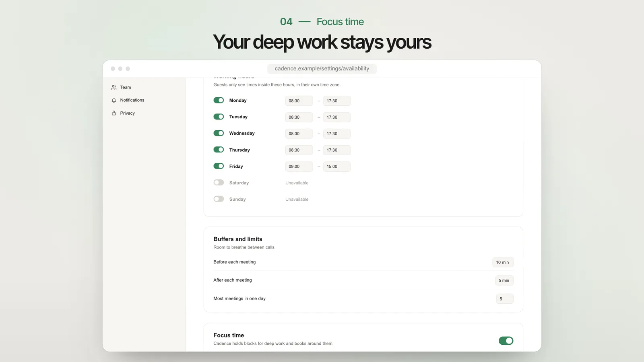Click the browser address bar URL
This screenshot has width=644, height=362.
[x=322, y=69]
